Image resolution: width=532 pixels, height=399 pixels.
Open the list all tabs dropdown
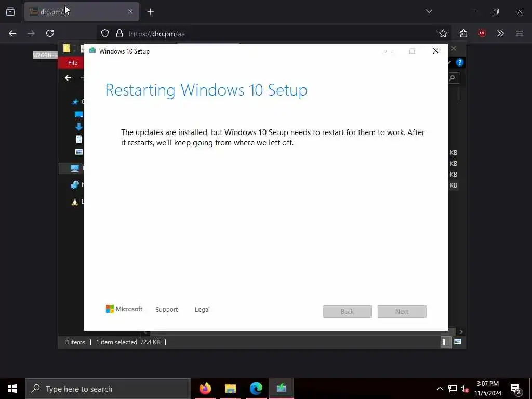click(x=429, y=11)
